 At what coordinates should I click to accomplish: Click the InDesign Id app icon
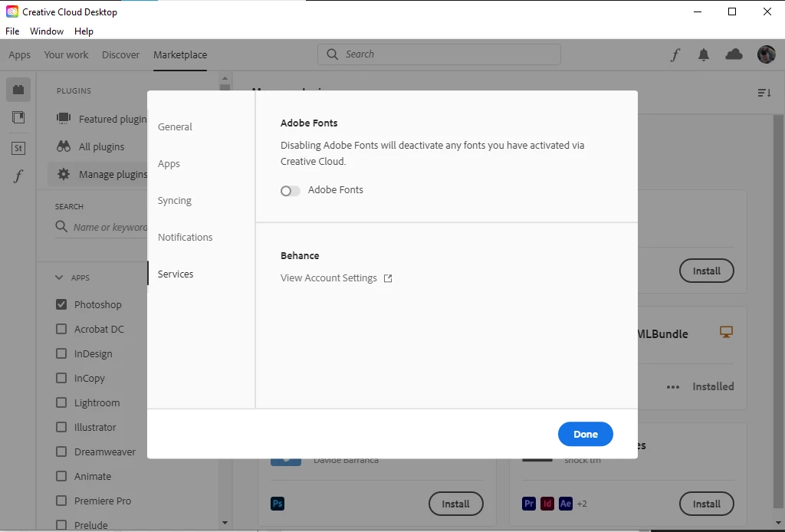[x=547, y=504]
